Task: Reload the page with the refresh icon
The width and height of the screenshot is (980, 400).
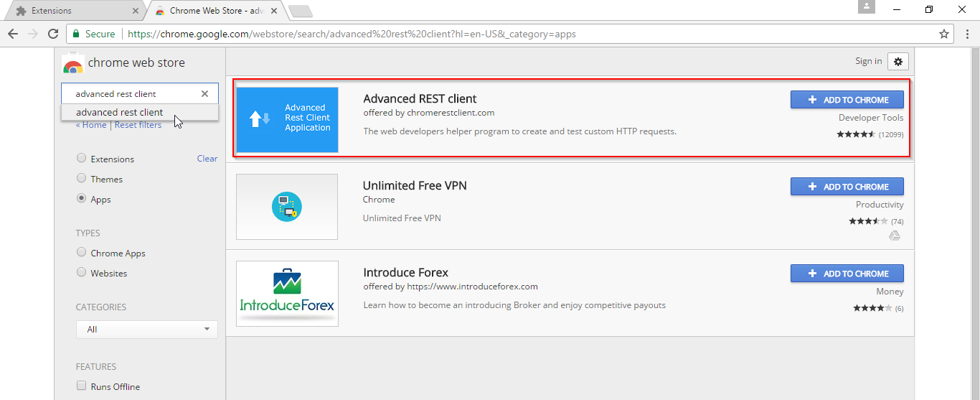Action: coord(53,34)
